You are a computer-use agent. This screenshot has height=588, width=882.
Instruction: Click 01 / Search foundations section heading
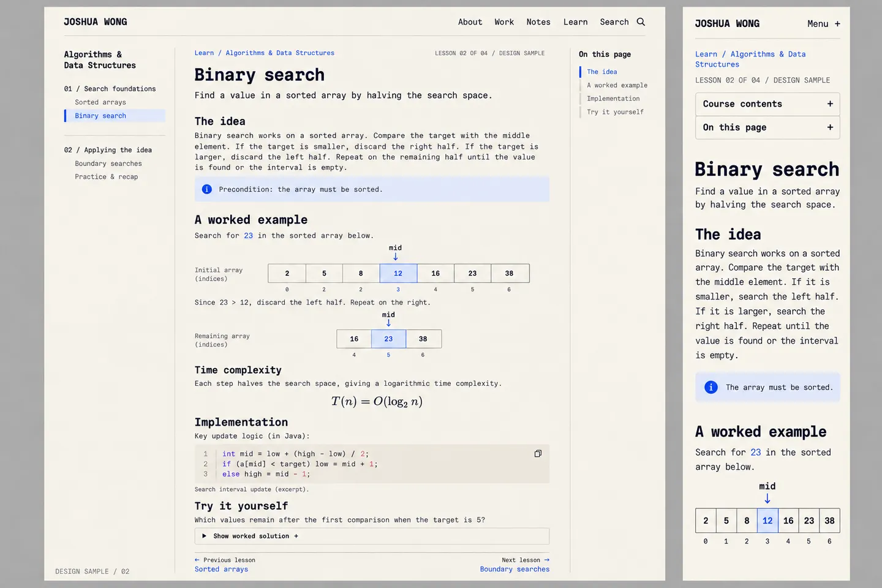[x=110, y=89]
